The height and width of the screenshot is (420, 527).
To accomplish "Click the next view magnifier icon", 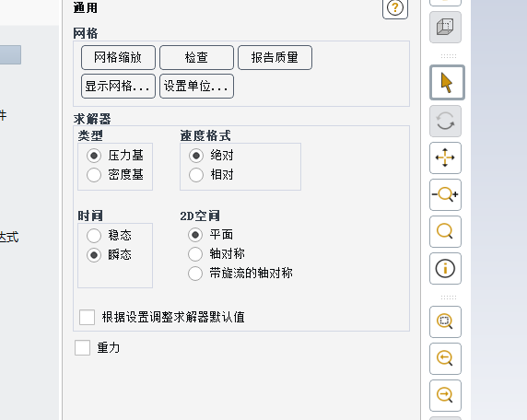I will (445, 395).
